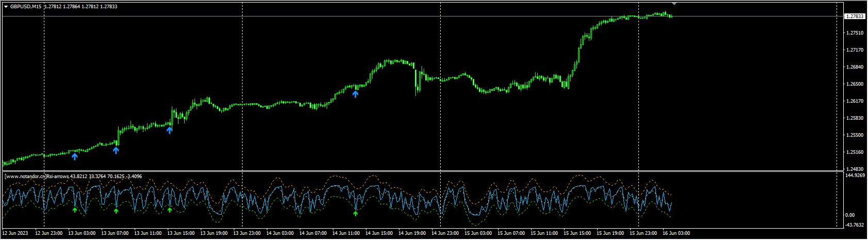The width and height of the screenshot is (868, 240).
Task: Click time axis label 13 Jun 03:00
Action: [82, 233]
